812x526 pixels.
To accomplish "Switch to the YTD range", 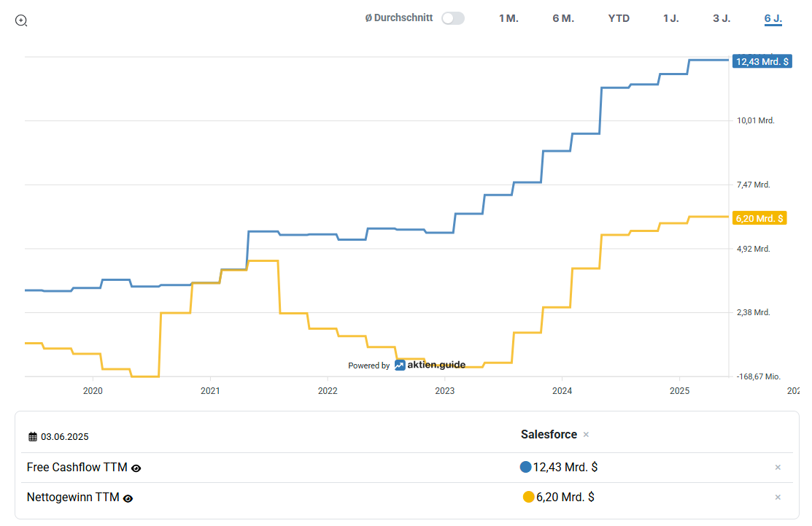I will pyautogui.click(x=619, y=19).
